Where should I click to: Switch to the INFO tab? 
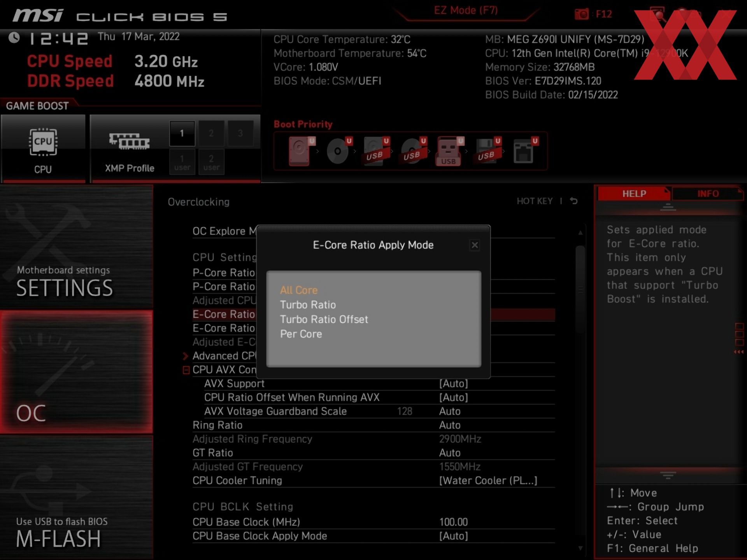pyautogui.click(x=708, y=194)
